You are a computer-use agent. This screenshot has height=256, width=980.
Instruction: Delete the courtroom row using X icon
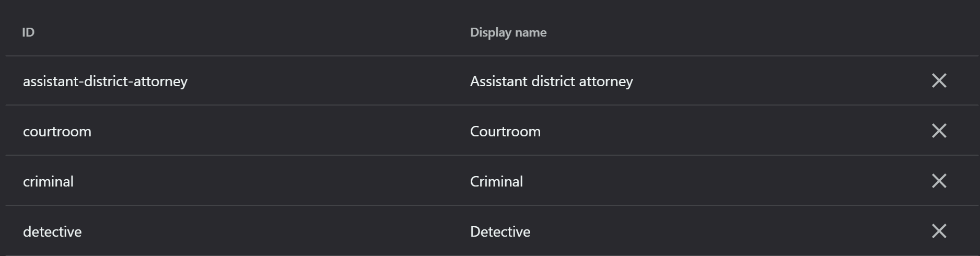(939, 131)
